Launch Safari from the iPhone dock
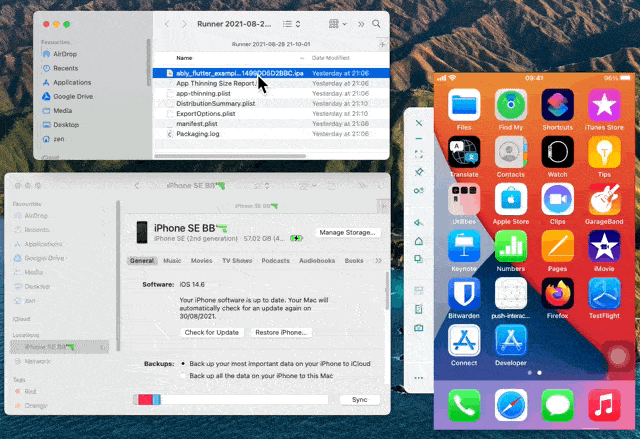The height and width of the screenshot is (439, 640). (511, 405)
